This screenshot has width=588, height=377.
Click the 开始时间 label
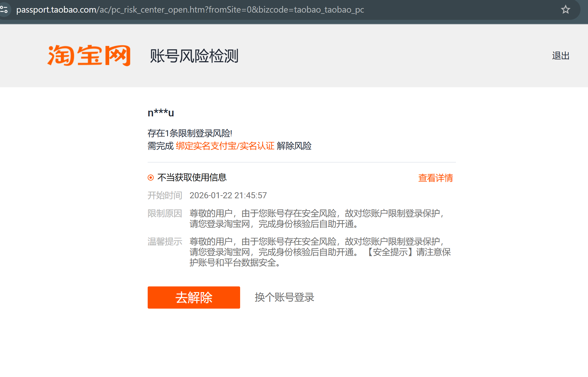(165, 196)
